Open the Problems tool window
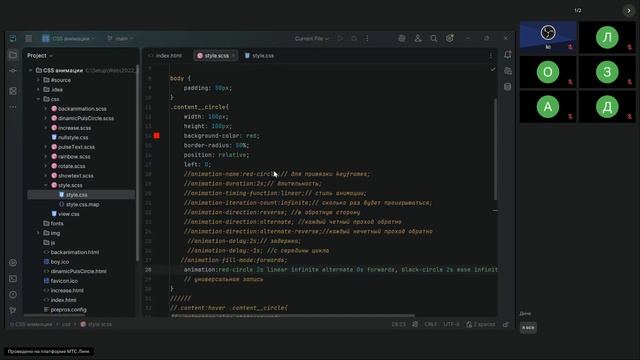640x360 pixels. [x=13, y=295]
